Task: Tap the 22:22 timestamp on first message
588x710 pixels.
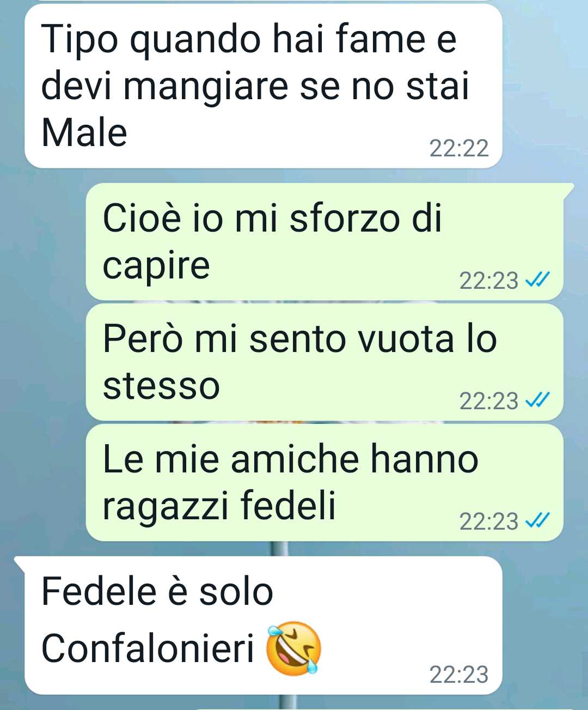Action: (x=459, y=148)
